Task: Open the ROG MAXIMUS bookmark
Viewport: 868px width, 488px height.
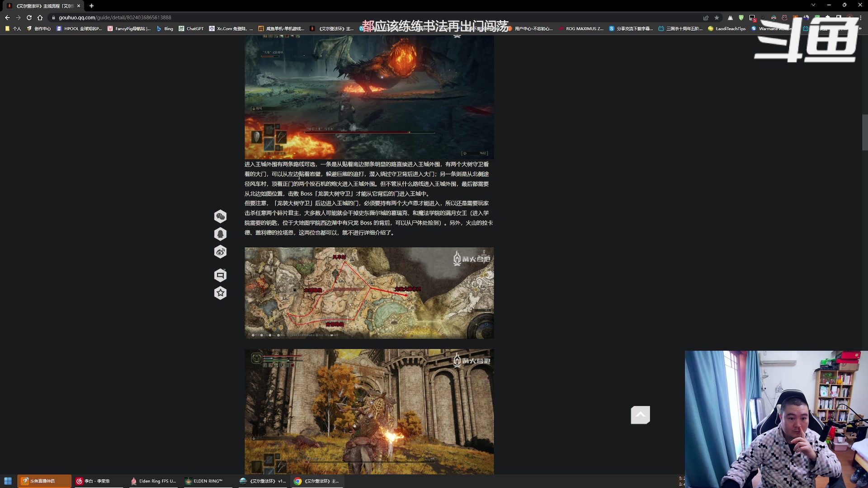Action: coord(581,28)
